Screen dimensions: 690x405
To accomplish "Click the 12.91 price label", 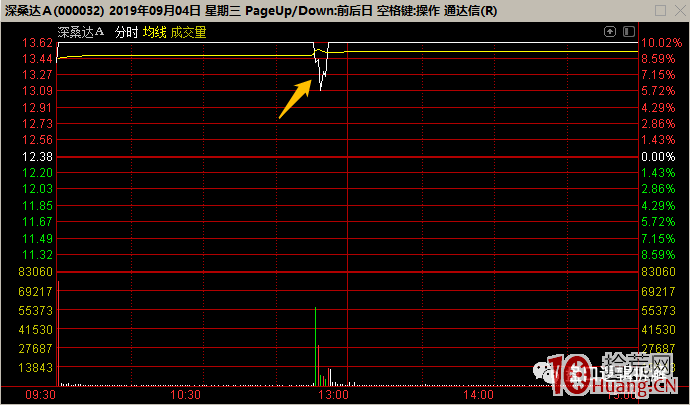I will point(37,108).
